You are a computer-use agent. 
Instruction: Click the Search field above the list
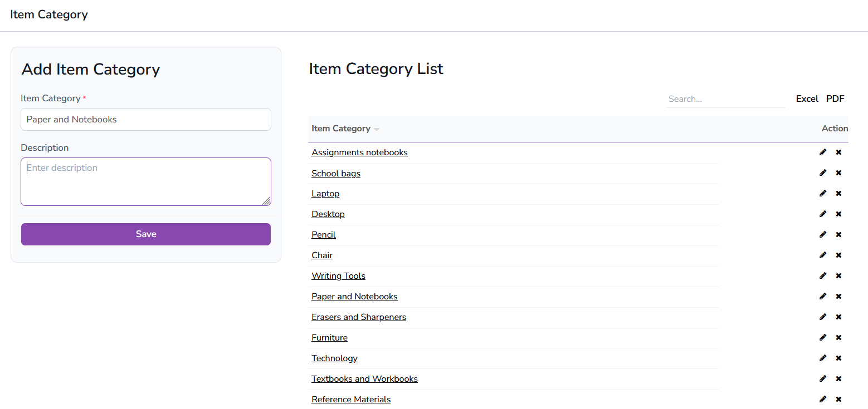[x=724, y=98]
